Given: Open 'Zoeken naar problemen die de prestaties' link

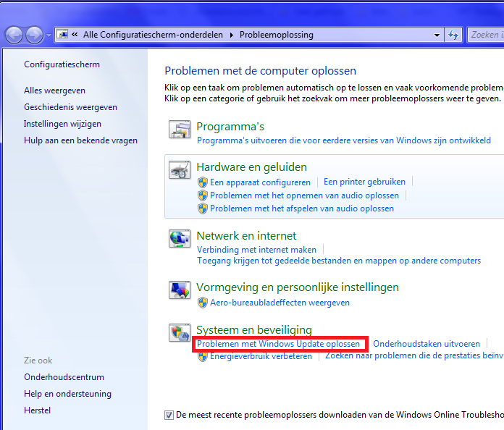Looking at the screenshot, I should (x=415, y=355).
